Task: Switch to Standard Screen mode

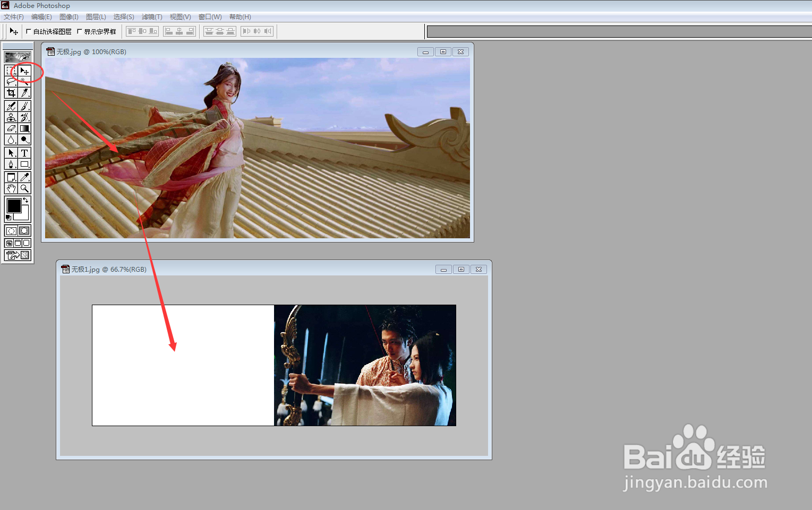Action: coord(10,243)
